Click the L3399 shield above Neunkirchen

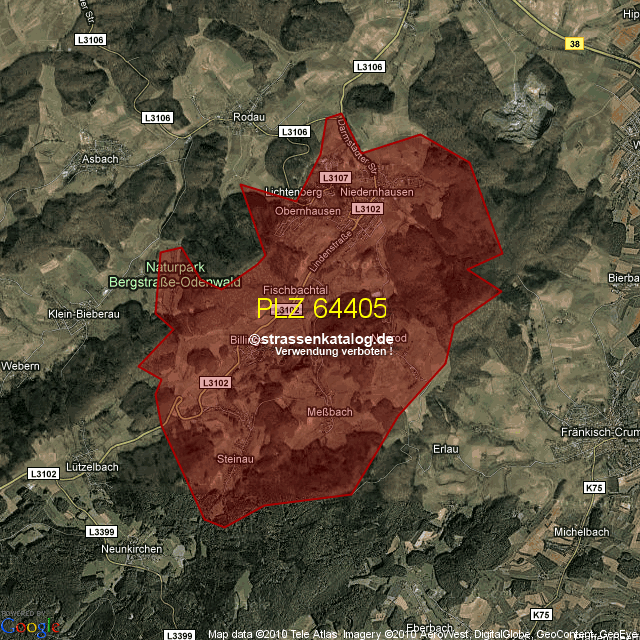[102, 531]
